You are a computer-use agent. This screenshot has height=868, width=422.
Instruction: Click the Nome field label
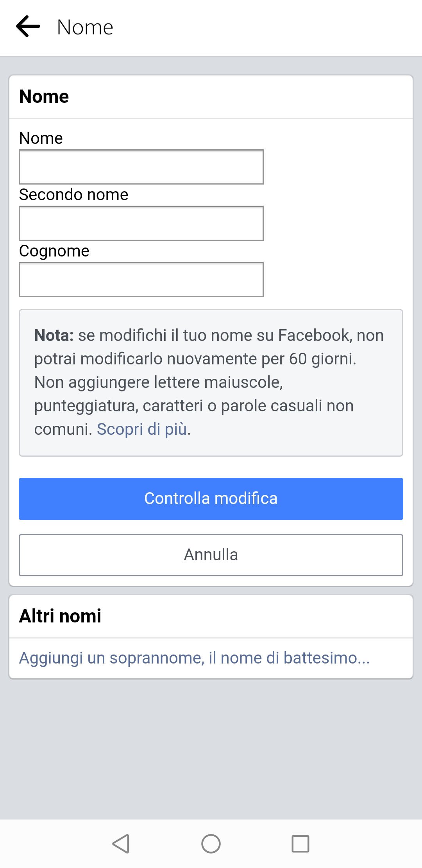[x=41, y=138]
